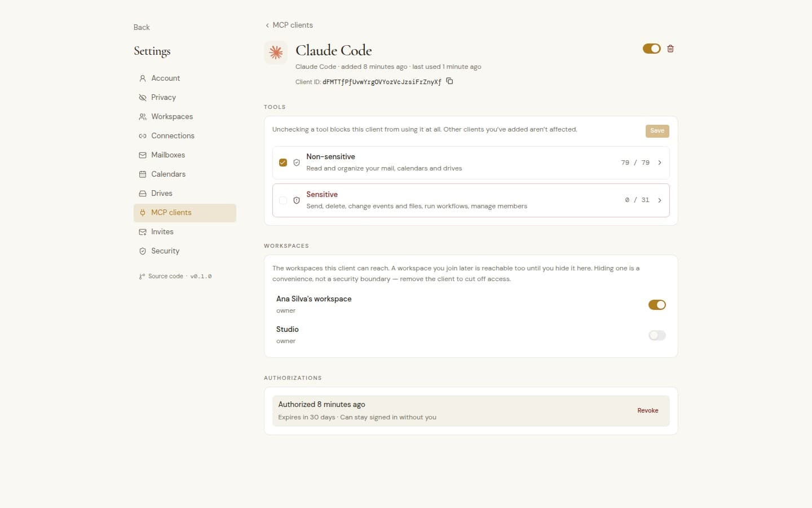Viewport: 812px width, 508px height.
Task: Click the Security shield icon in sidebar
Action: click(143, 251)
